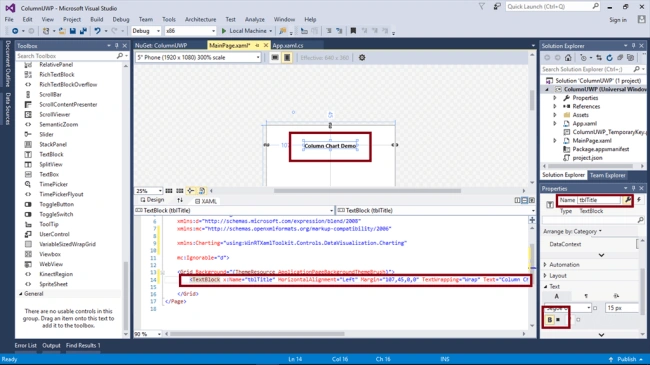650x365 pixels.
Task: Open the 90% editor zoom dropdown
Action: (x=148, y=334)
